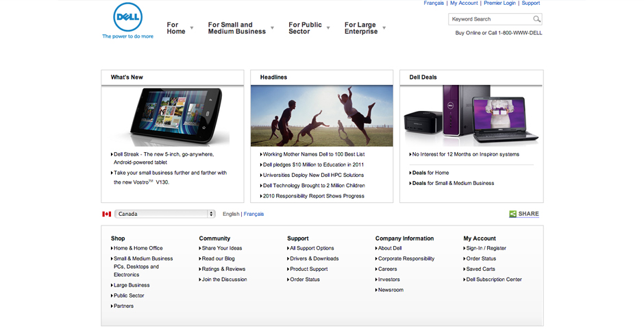Open Newsroom link
The image size is (644, 329).
391,290
